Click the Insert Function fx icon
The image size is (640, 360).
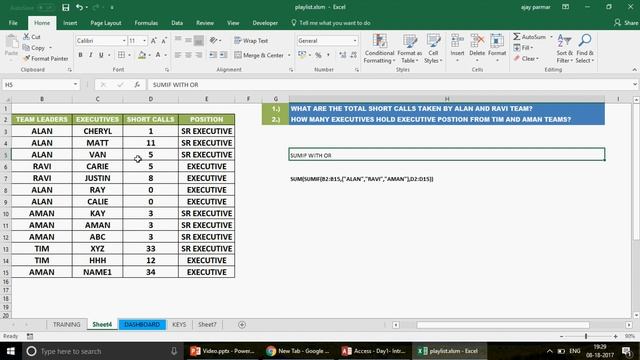(137, 85)
